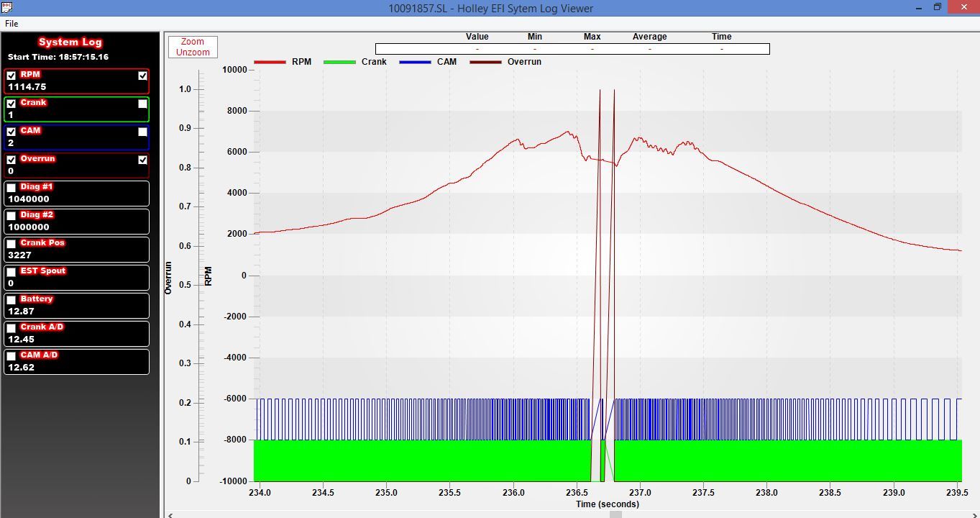Click the Overrun vertical axis label

point(168,278)
